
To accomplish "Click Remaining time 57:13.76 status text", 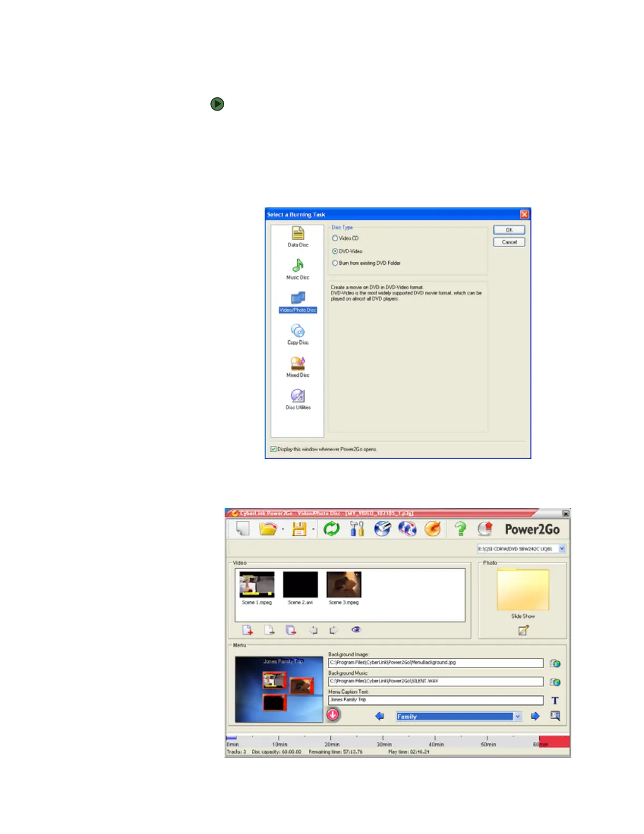I will pyautogui.click(x=336, y=752).
